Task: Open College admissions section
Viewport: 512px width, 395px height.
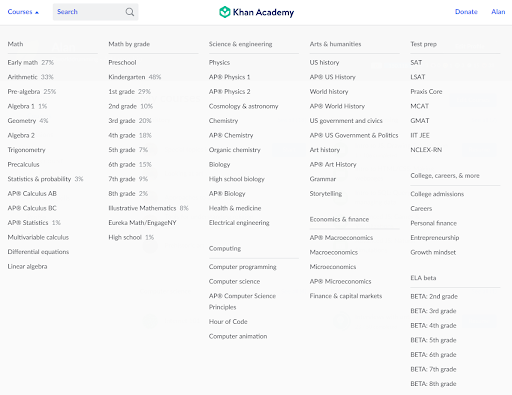Action: click(x=437, y=194)
